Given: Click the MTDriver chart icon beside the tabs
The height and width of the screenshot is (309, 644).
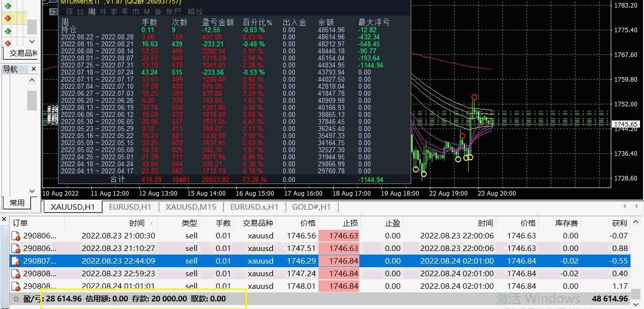Looking at the screenshot, I should click(x=53, y=11).
